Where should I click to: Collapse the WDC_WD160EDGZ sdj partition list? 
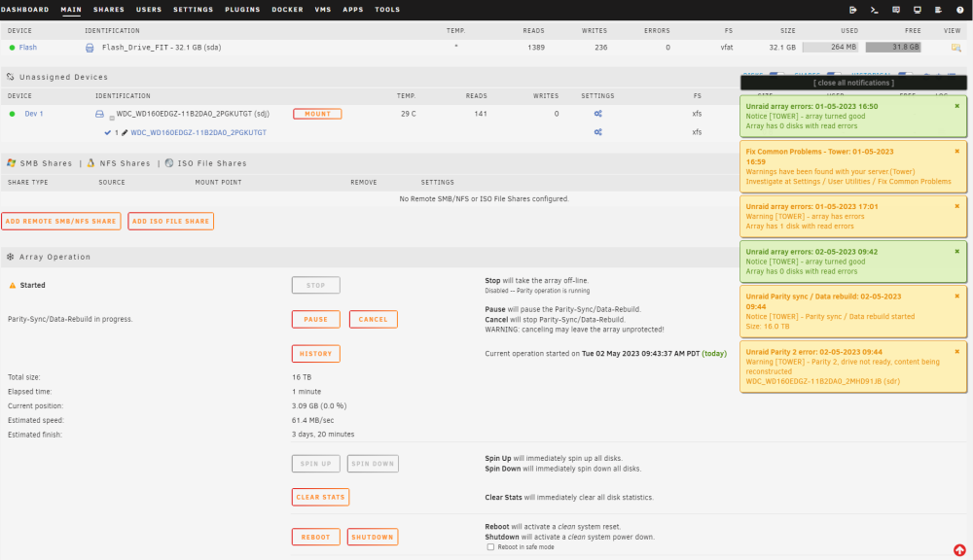coord(112,118)
